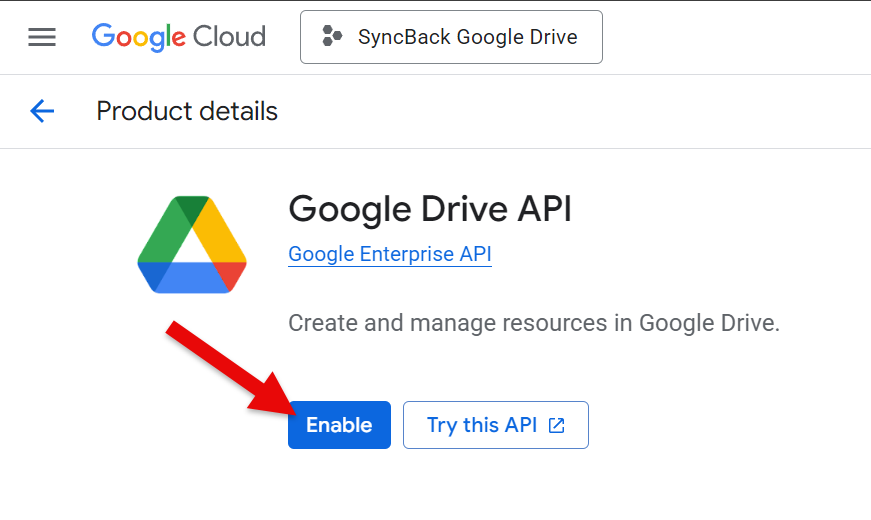This screenshot has width=871, height=520.
Task: Select the SyncBack Google Drive project name text
Action: (468, 37)
